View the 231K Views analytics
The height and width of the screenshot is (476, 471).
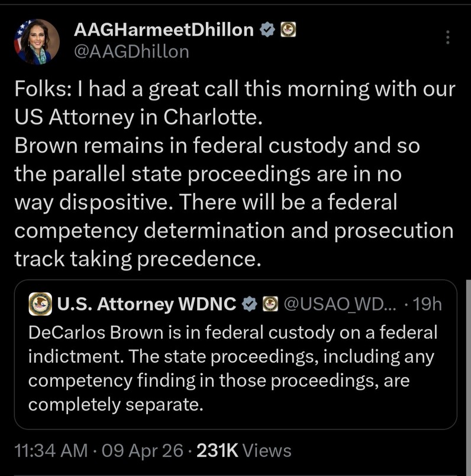pyautogui.click(x=243, y=451)
